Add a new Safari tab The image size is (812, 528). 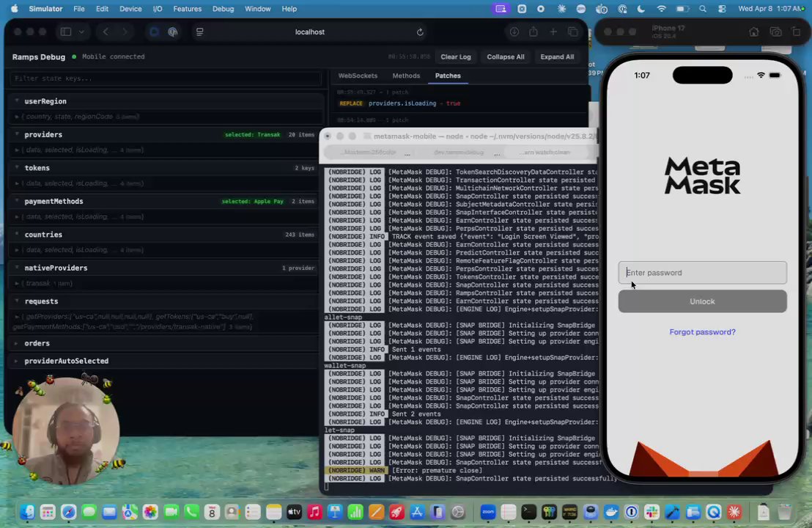pos(553,32)
